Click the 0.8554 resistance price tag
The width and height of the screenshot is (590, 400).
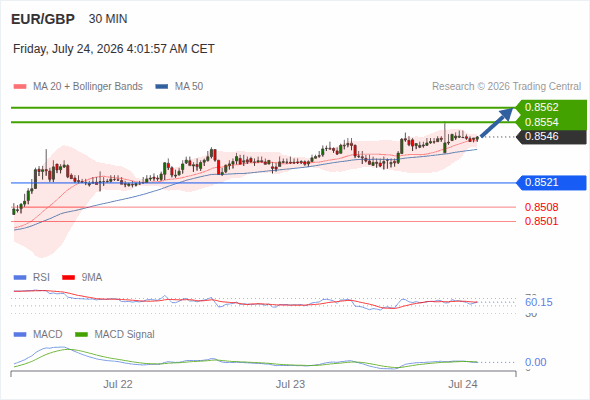(551, 122)
